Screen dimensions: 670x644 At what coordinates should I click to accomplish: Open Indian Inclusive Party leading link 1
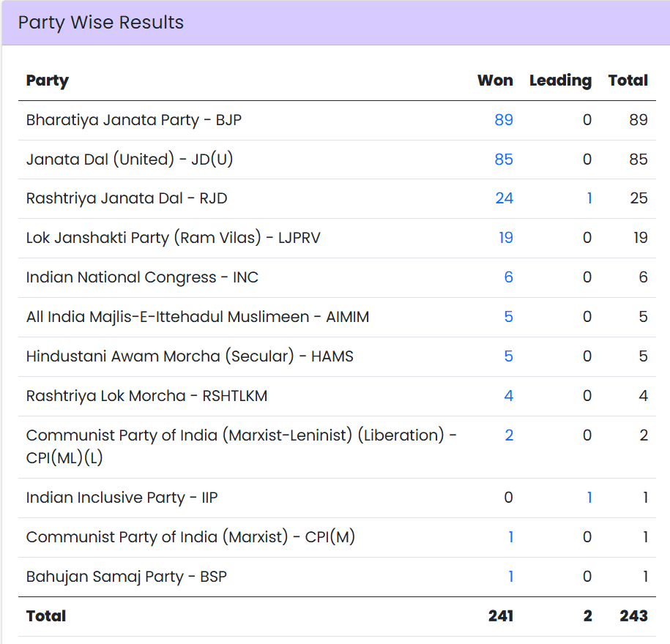[589, 498]
